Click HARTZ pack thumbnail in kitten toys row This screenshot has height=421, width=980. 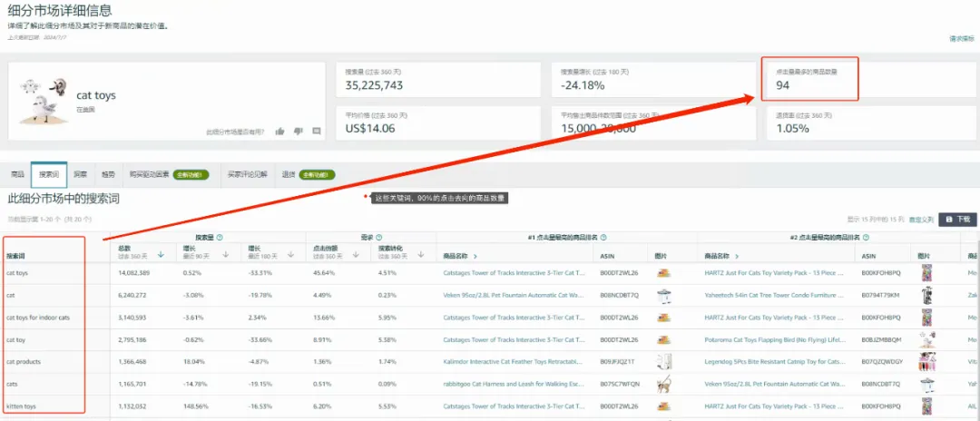(x=926, y=406)
